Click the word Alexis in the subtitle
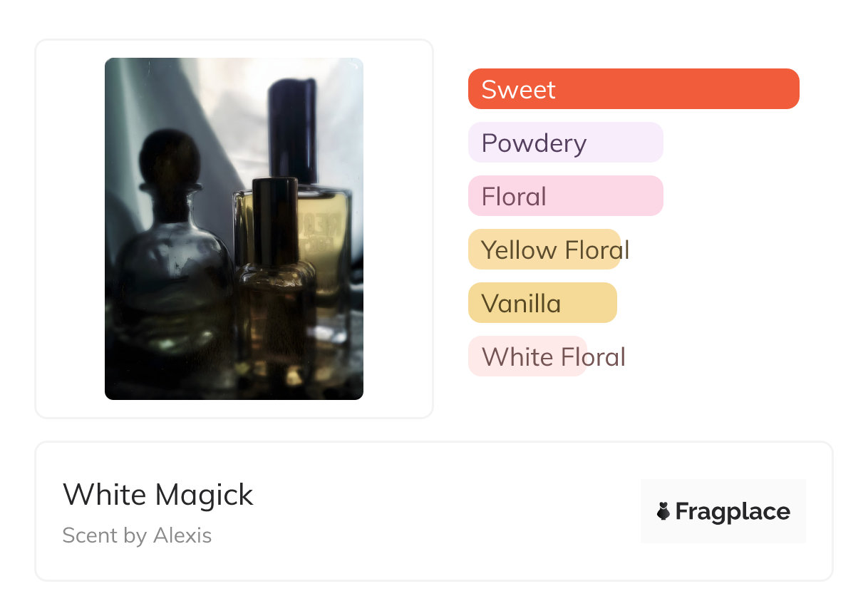868x616 pixels. pos(182,535)
